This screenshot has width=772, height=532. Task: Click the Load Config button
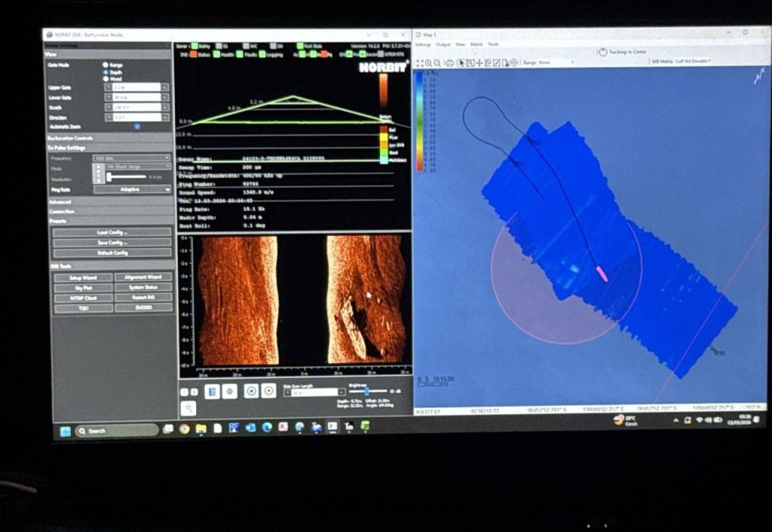pos(112,232)
